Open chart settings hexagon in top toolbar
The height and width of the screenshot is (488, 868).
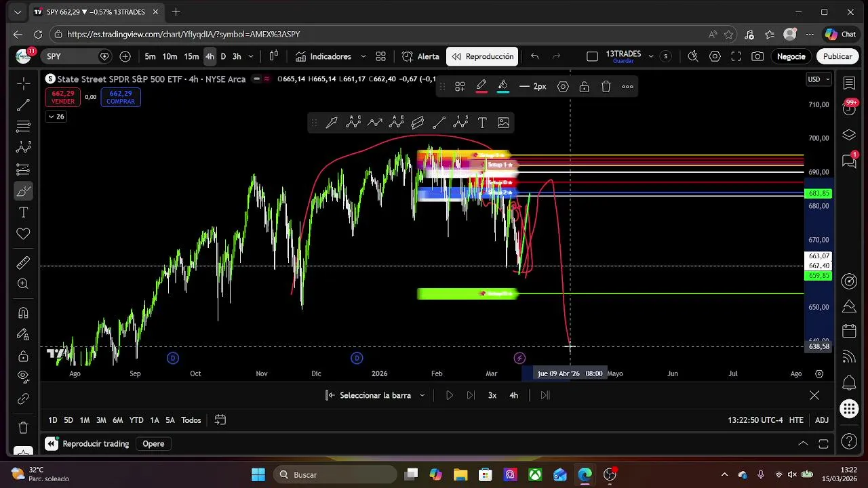pyautogui.click(x=715, y=56)
